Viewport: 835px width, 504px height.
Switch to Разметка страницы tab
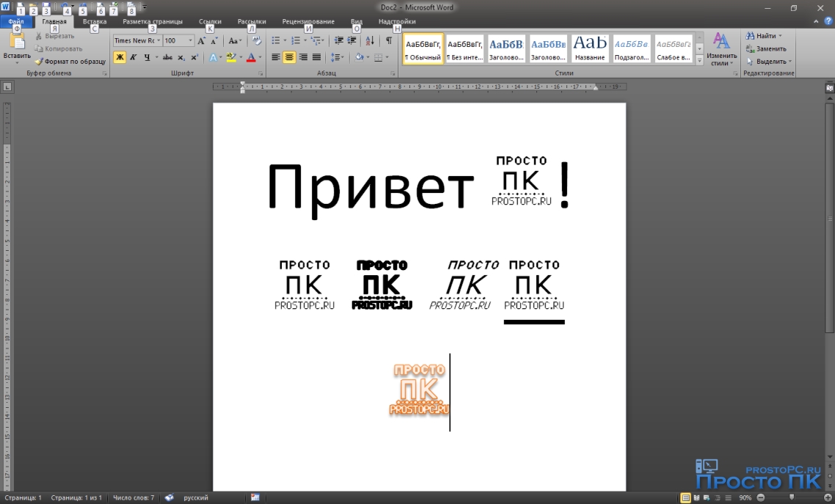point(153,21)
